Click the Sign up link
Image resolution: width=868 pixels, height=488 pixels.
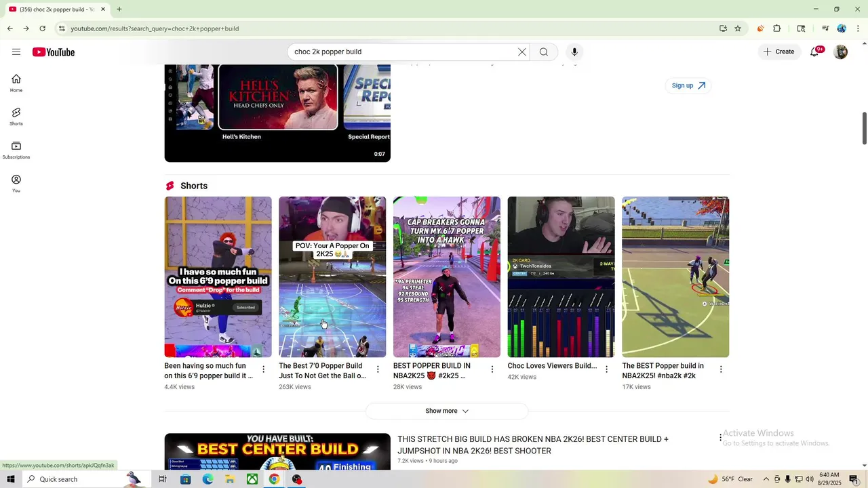(688, 85)
